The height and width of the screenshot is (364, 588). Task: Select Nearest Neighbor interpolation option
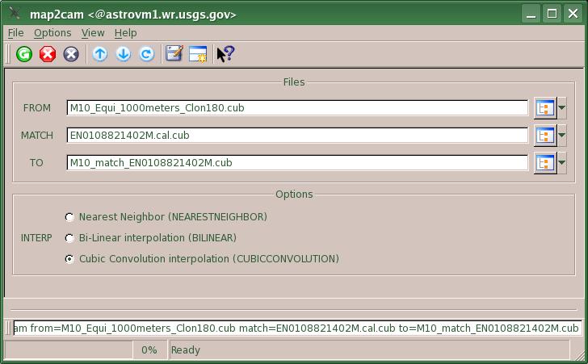point(69,217)
